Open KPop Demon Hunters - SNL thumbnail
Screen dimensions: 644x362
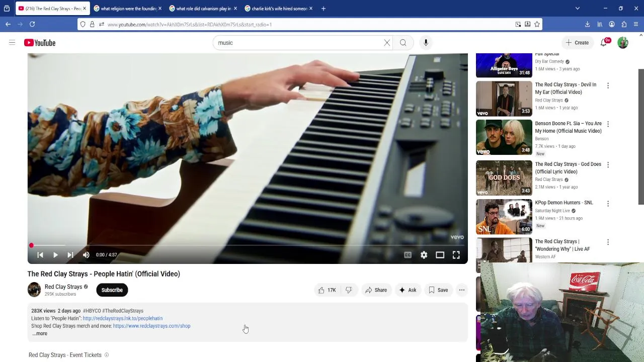(x=504, y=217)
